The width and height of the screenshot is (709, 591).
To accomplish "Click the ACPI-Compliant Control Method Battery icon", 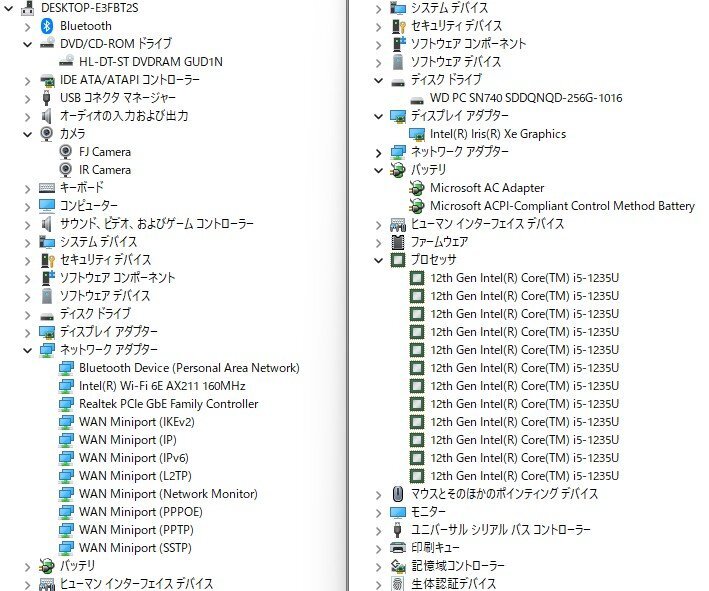I will [416, 206].
